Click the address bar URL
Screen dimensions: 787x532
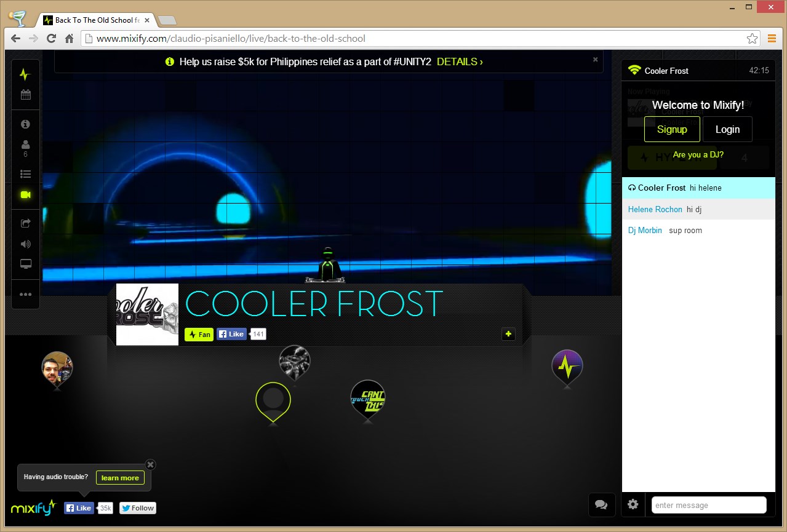(x=231, y=38)
